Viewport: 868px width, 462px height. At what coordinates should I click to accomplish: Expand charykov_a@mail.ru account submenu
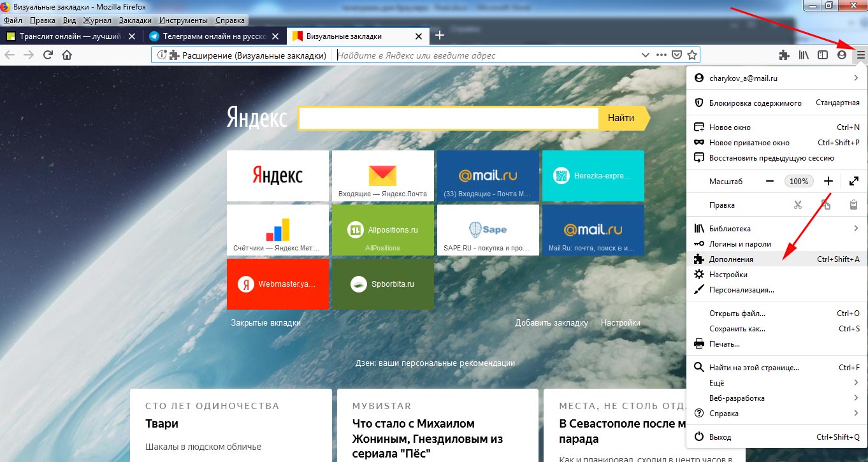[x=776, y=78]
